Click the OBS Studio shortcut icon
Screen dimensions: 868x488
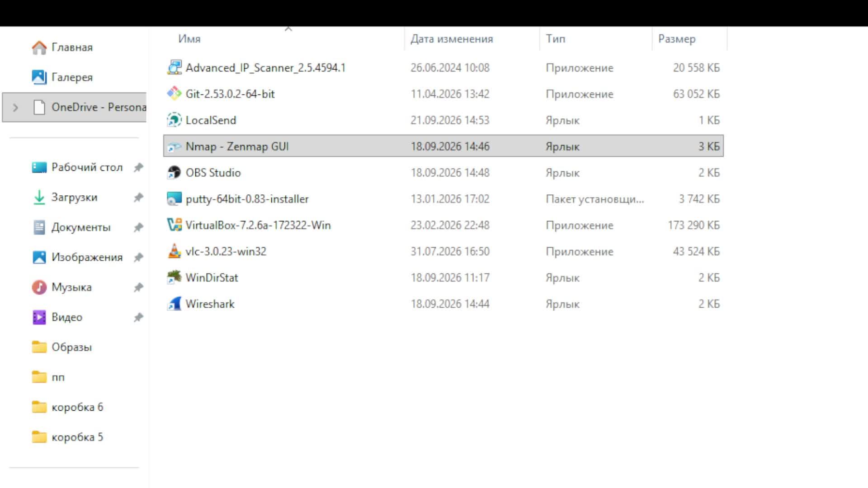point(174,173)
